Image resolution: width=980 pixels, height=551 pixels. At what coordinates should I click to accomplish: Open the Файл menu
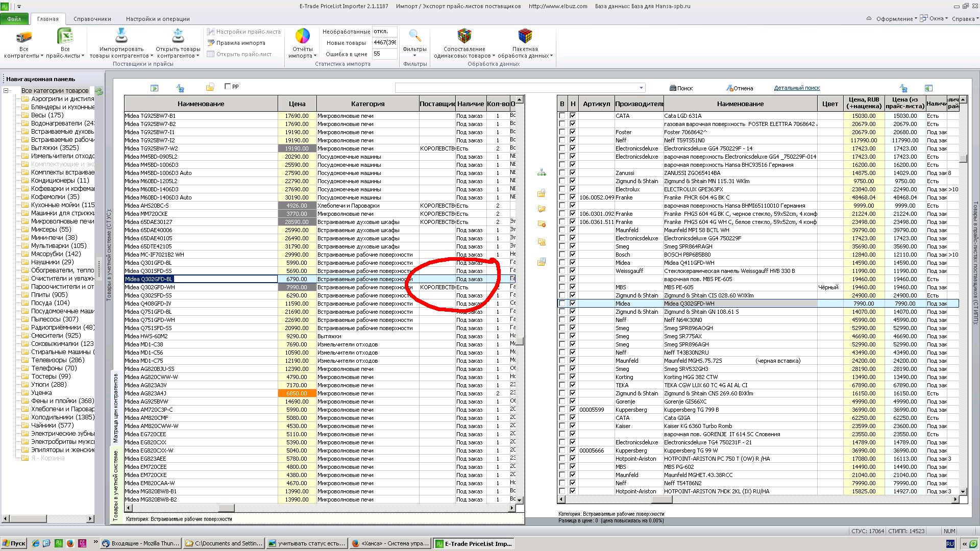tap(14, 19)
